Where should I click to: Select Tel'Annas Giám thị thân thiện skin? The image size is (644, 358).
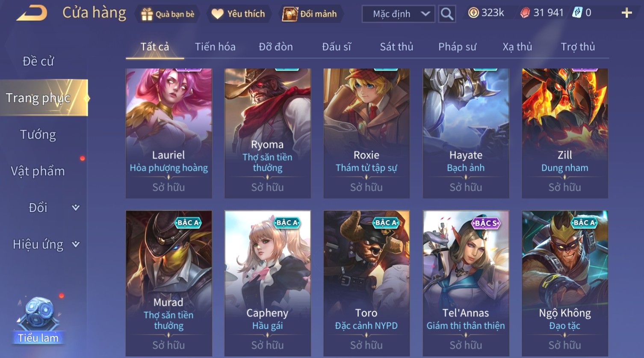pyautogui.click(x=466, y=283)
